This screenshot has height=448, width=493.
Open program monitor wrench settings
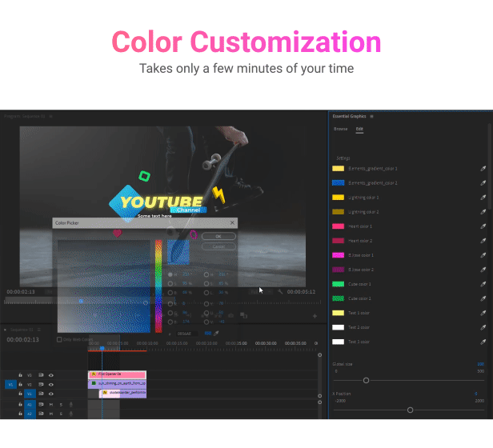[x=280, y=292]
